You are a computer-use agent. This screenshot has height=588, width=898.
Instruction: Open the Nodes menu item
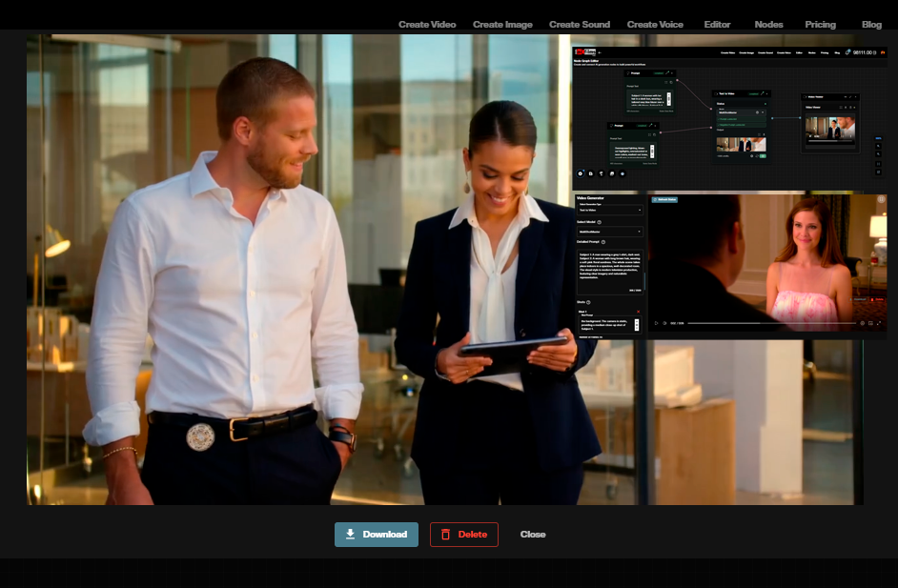pos(768,25)
